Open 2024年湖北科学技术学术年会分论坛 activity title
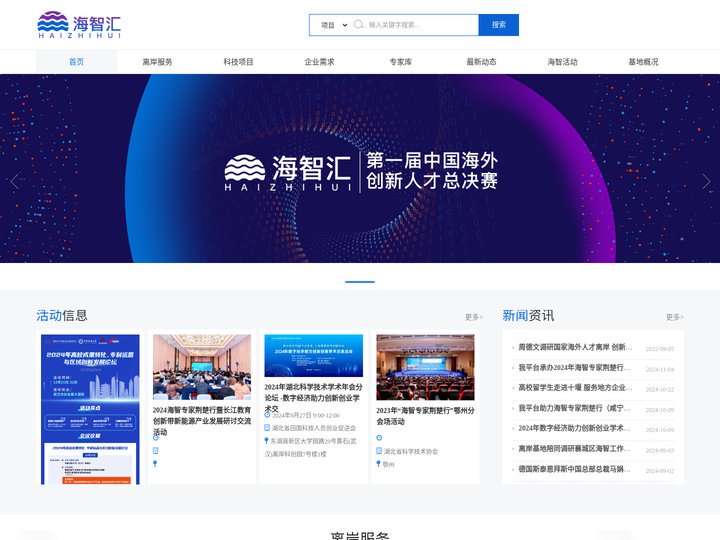 [314, 398]
